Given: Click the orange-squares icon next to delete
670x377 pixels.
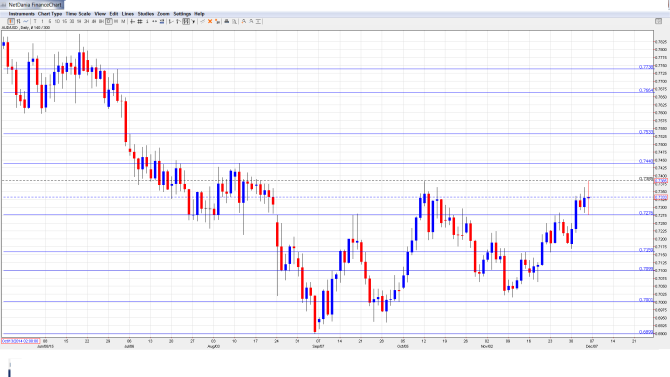Looking at the screenshot, I should [x=217, y=21].
